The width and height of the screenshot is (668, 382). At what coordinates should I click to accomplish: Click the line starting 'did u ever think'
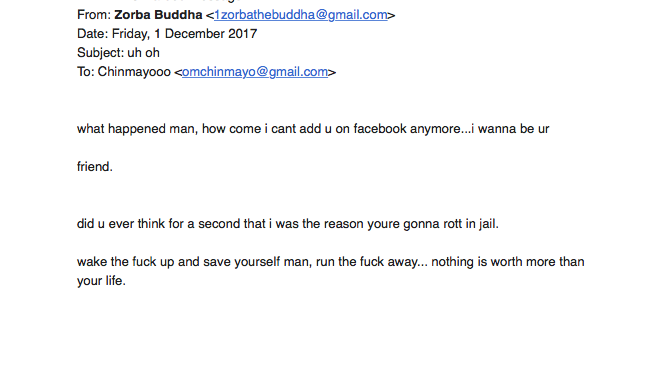288,224
